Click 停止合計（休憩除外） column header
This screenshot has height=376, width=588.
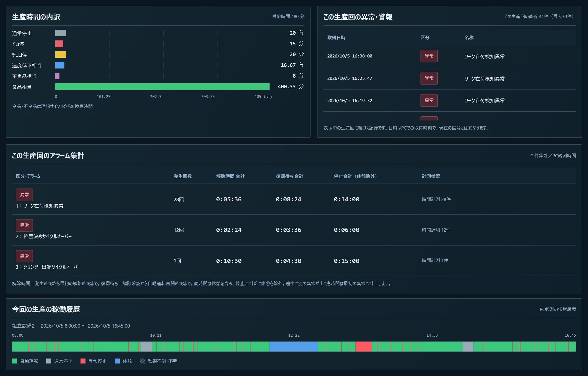tap(355, 176)
